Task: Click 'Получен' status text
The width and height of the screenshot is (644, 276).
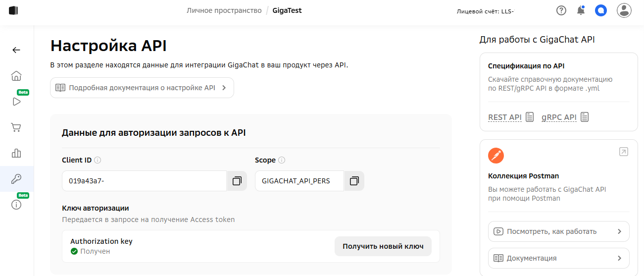Action: (x=95, y=251)
